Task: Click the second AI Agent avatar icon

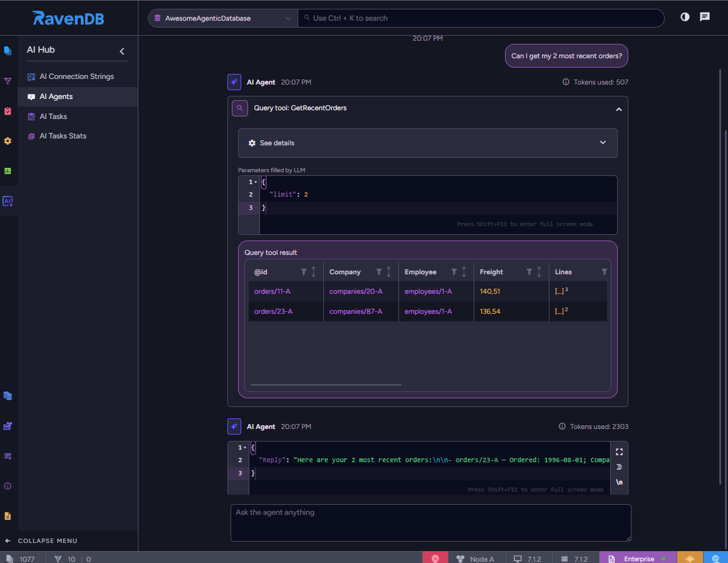Action: click(x=234, y=426)
